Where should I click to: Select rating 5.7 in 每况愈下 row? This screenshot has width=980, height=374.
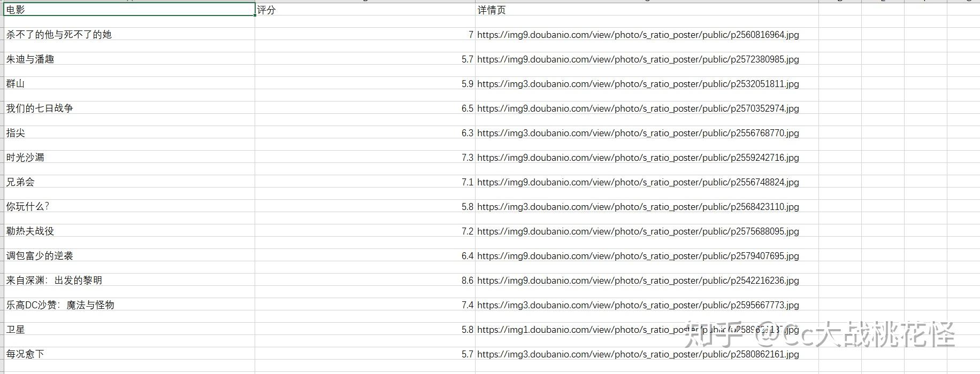[365, 354]
